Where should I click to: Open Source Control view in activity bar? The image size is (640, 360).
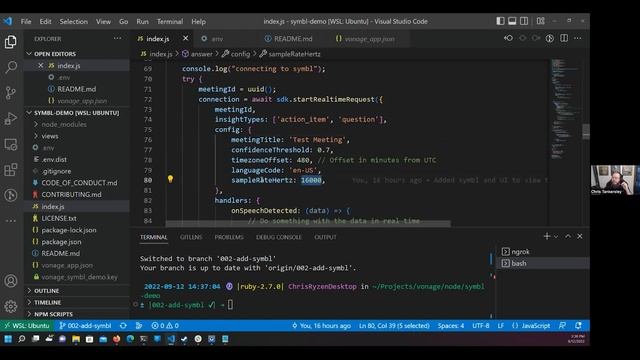[x=11, y=93]
